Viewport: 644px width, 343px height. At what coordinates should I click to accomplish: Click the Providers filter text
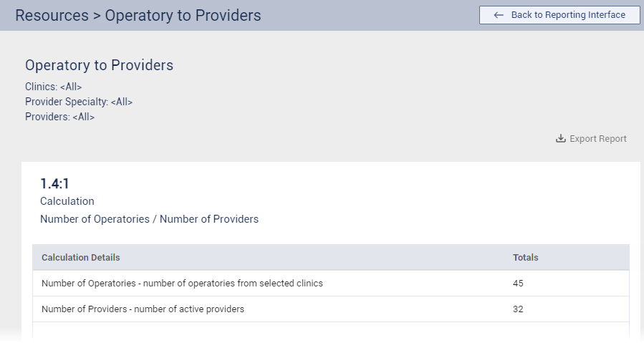point(59,117)
